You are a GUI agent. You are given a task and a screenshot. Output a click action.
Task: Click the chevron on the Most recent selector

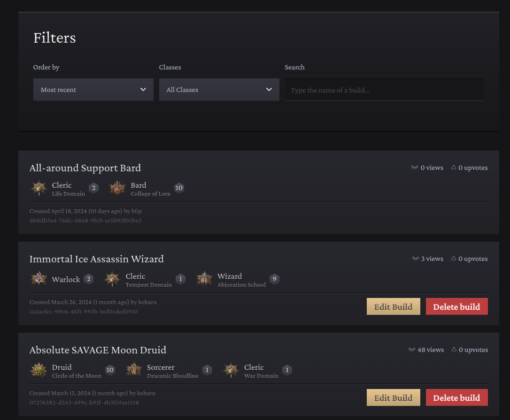point(144,89)
